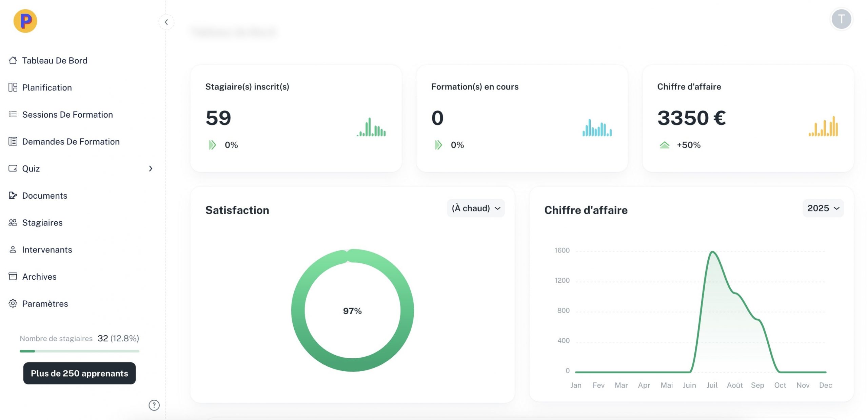868x420 pixels.
Task: Expand the Quiz submenu chevron
Action: point(151,168)
